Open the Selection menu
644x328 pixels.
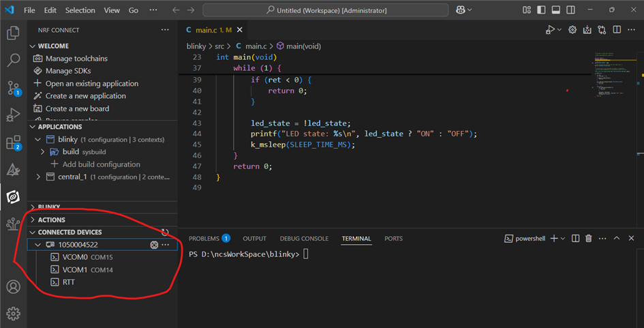point(80,10)
